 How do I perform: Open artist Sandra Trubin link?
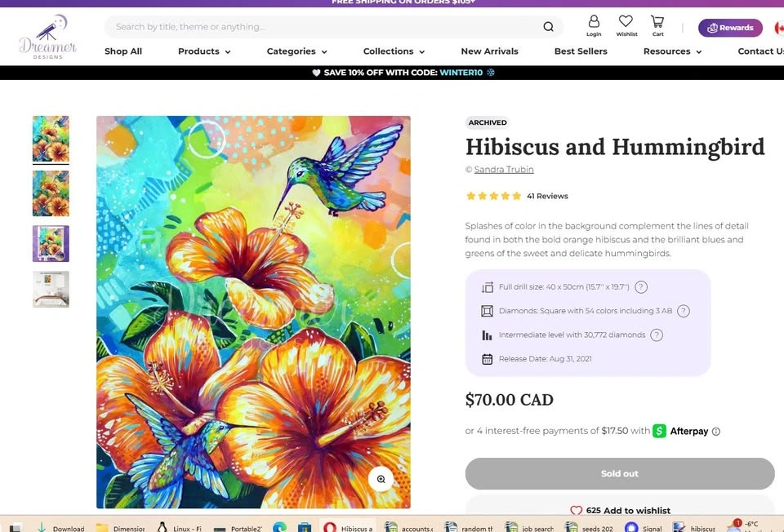point(504,170)
